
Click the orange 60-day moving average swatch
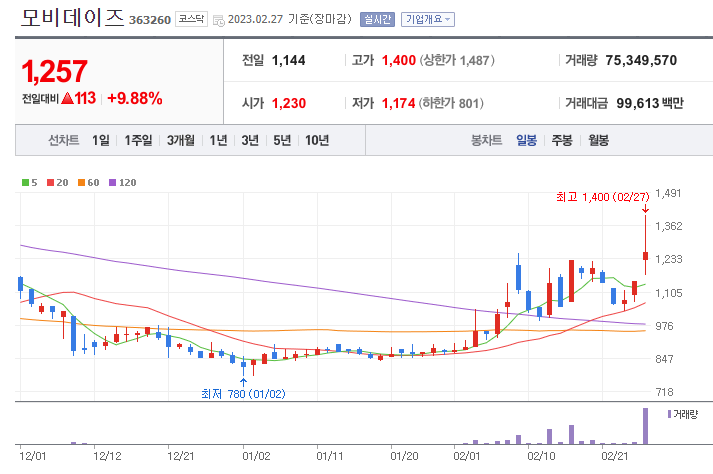tap(82, 183)
